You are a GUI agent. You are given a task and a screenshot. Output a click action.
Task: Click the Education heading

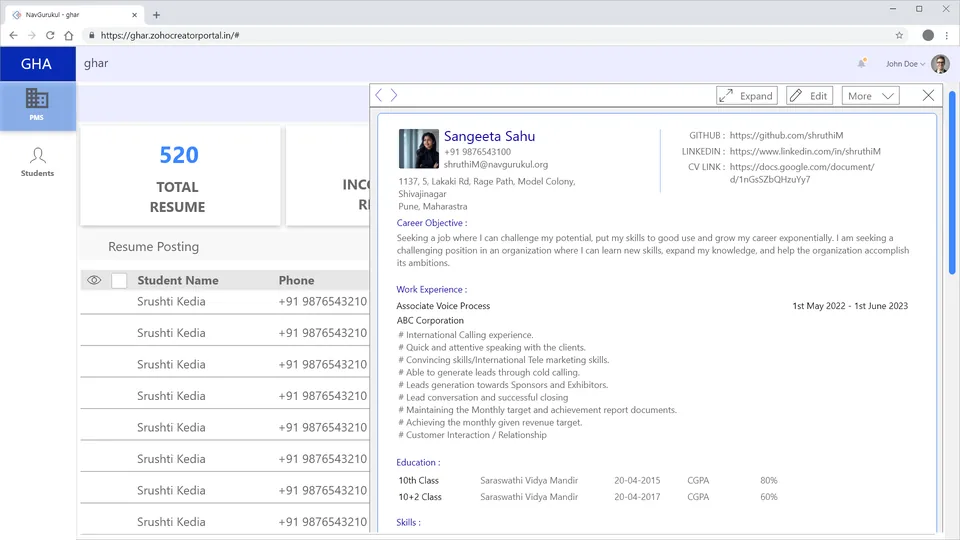click(418, 462)
